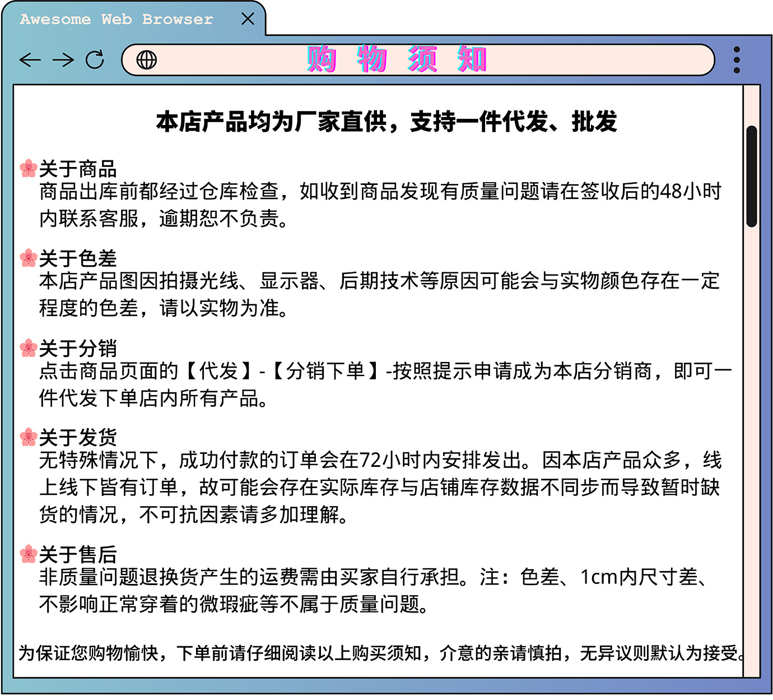
Task: Click the globe icon in the address bar
Action: pyautogui.click(x=147, y=60)
